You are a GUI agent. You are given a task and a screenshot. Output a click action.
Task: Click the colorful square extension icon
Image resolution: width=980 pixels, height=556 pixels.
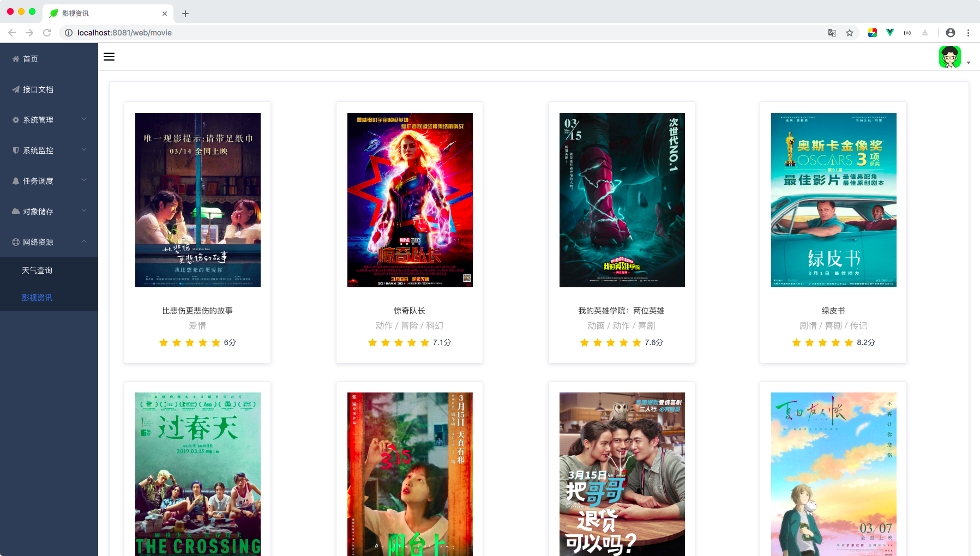(873, 33)
